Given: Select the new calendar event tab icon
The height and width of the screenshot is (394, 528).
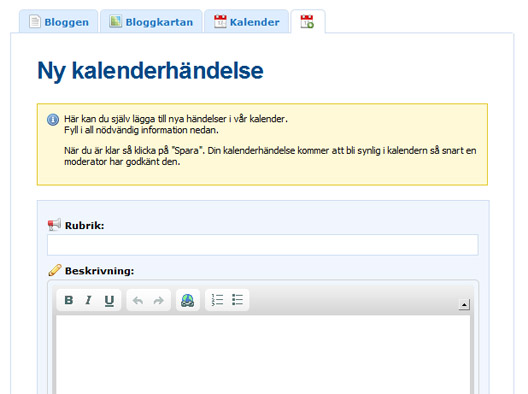Looking at the screenshot, I should tap(307, 22).
